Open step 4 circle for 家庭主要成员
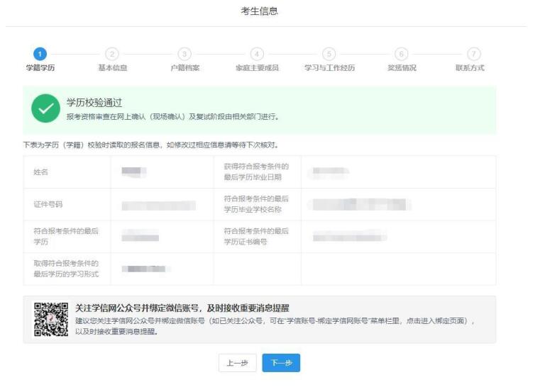This screenshot has width=540, height=392. pos(257,54)
